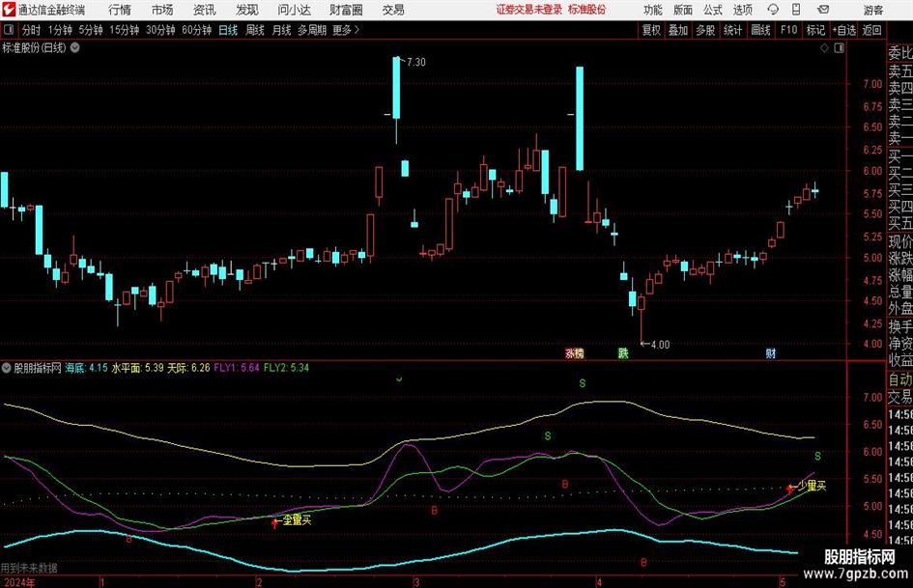The height and width of the screenshot is (588, 913).
Task: Open the 功能 menu
Action: click(653, 10)
